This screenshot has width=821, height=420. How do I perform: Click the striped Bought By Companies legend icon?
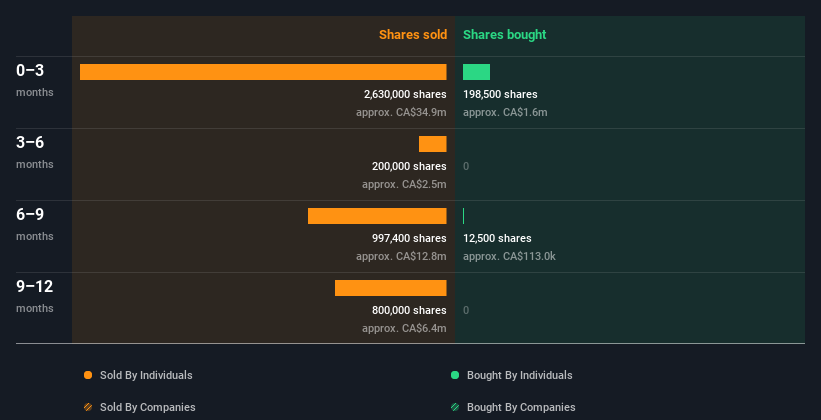pyautogui.click(x=455, y=408)
